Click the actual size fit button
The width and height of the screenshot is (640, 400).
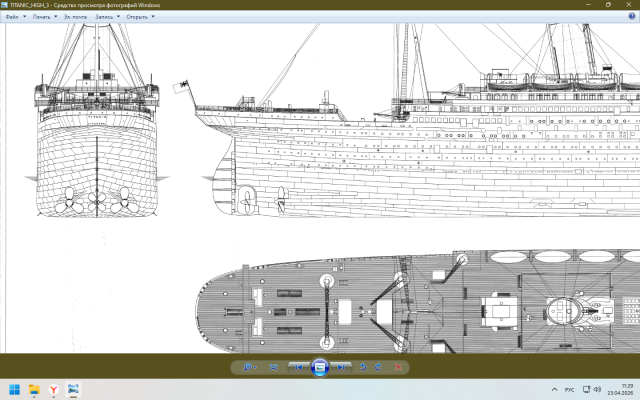pyautogui.click(x=273, y=367)
